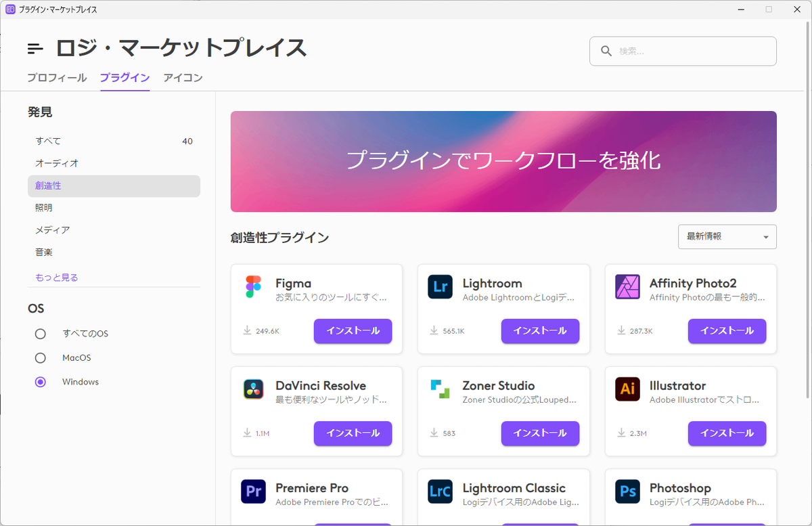The height and width of the screenshot is (526, 812).
Task: Switch to the プラグイン tab
Action: 125,78
